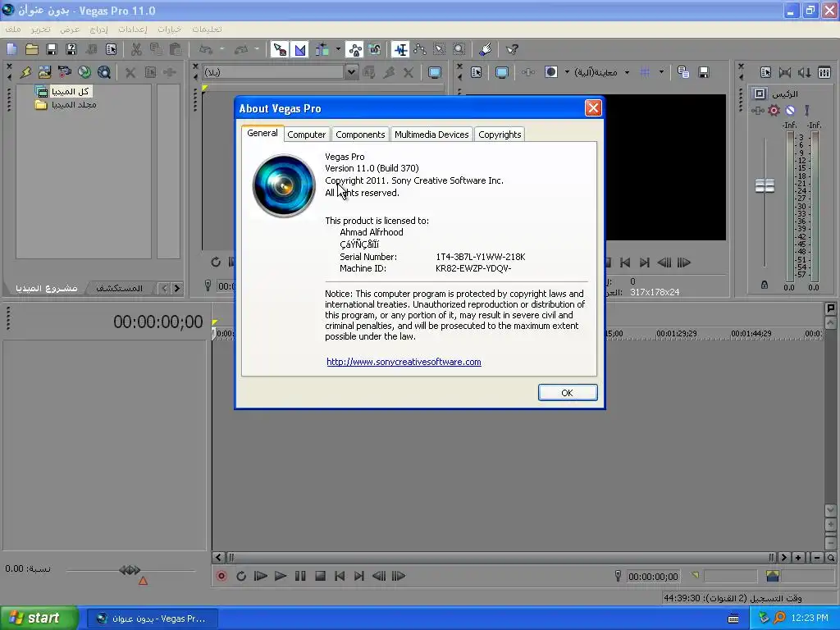
Task: Open the Multimedia Devices tab
Action: 431,135
